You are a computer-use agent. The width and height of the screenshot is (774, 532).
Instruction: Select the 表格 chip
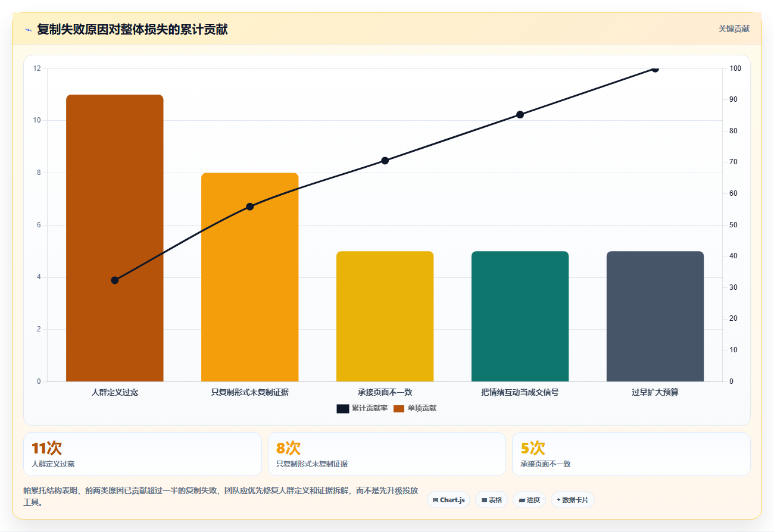pos(492,500)
